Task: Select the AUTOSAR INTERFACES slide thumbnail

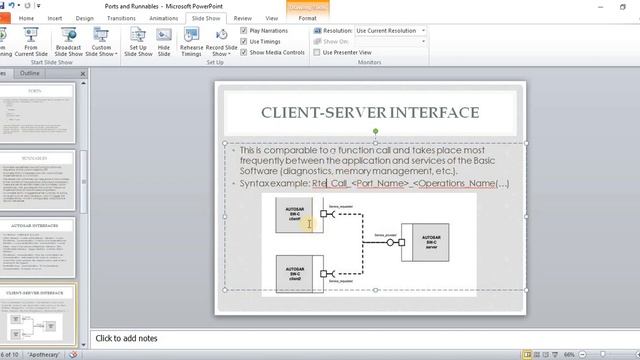Action: coord(37,247)
